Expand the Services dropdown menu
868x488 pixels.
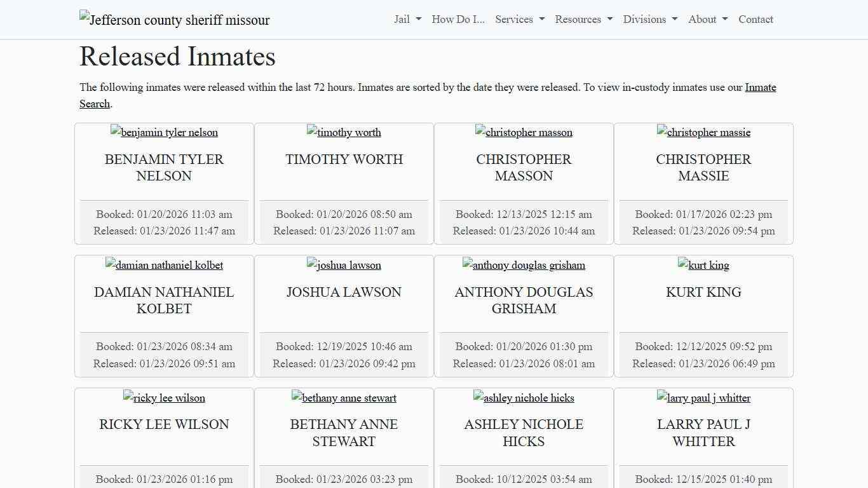(520, 19)
